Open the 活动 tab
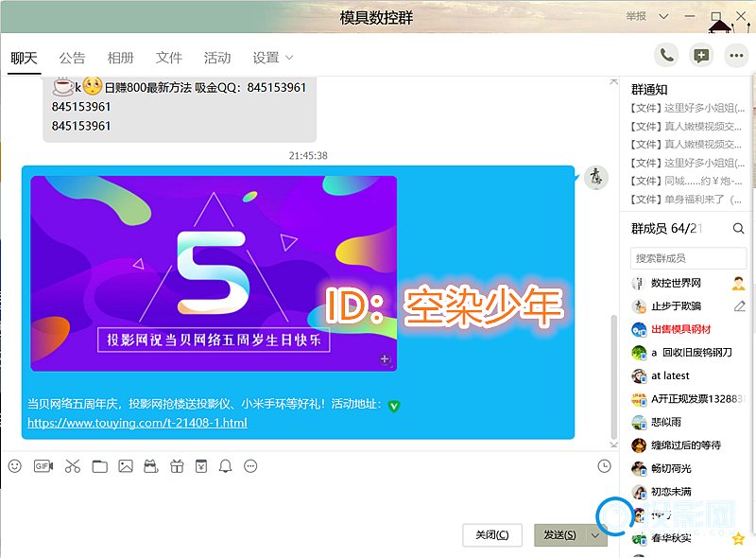Viewport: 756px width, 558px height. [x=217, y=58]
